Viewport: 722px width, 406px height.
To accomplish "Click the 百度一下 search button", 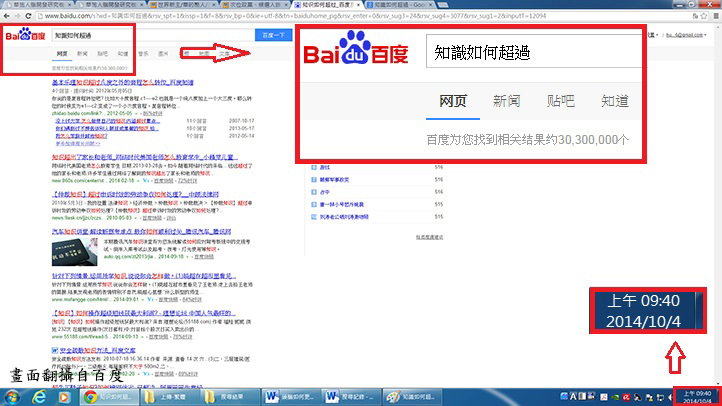I will click(274, 35).
